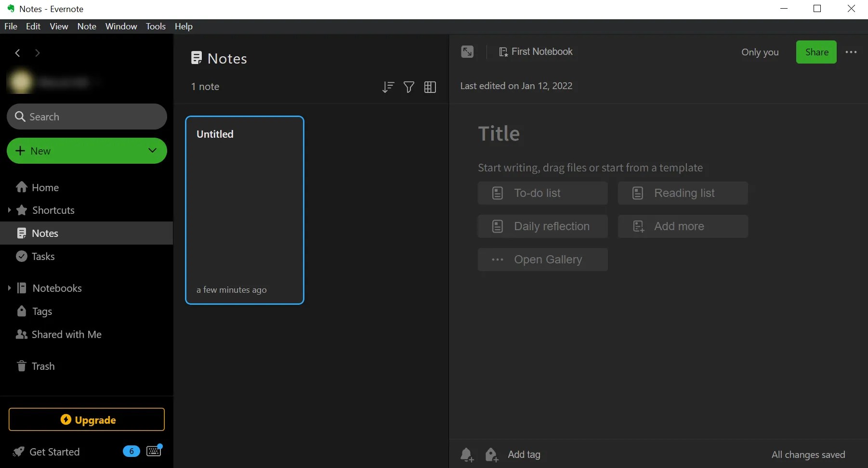Screen dimensions: 868x468
Task: Open the filter icon in Notes panel
Action: point(408,87)
